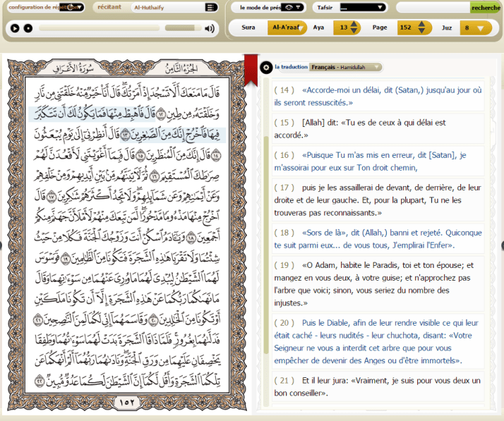Click into the search text field
504x421 pixels.
(432, 8)
